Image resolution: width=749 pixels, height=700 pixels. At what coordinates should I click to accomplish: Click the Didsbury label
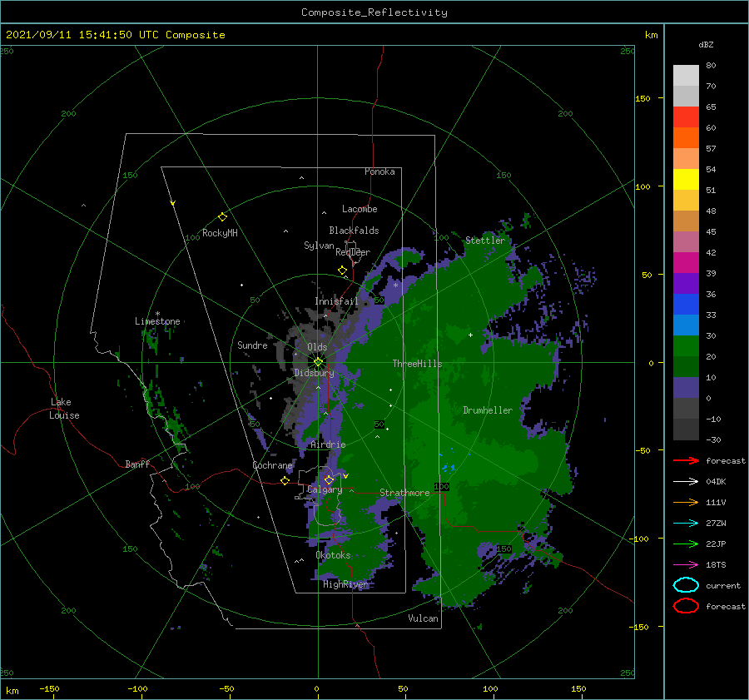pyautogui.click(x=314, y=373)
